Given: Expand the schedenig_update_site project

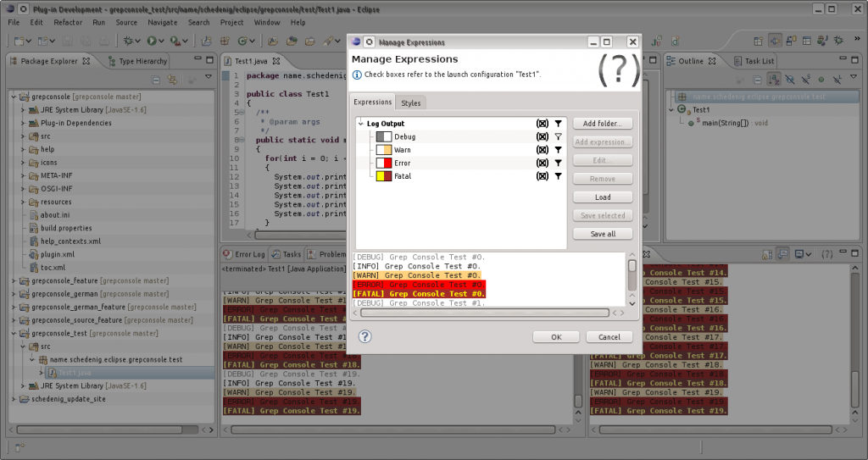Looking at the screenshot, I should 14,398.
